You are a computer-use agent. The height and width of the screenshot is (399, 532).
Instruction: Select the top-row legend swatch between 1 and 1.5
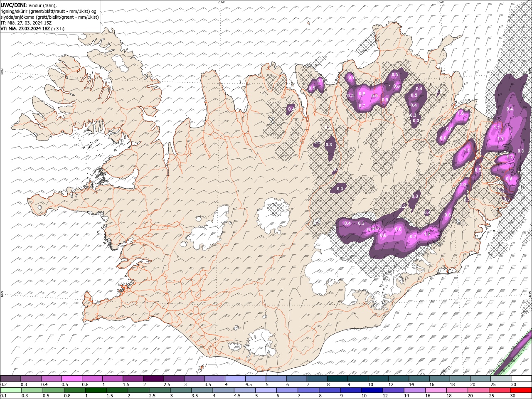(x=113, y=379)
